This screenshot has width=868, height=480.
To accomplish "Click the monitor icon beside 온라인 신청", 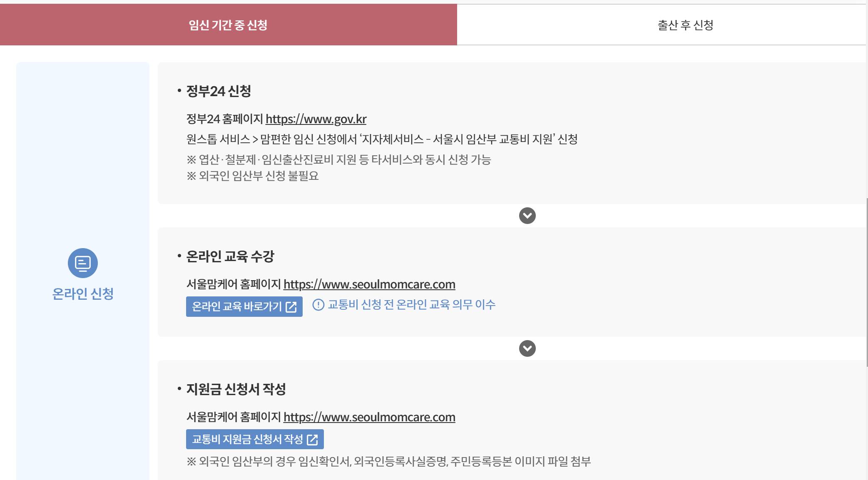I will click(x=82, y=263).
